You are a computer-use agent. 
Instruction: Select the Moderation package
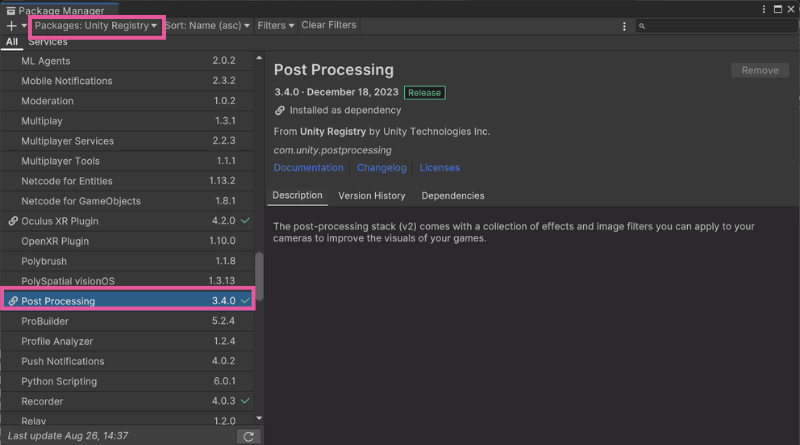point(128,101)
